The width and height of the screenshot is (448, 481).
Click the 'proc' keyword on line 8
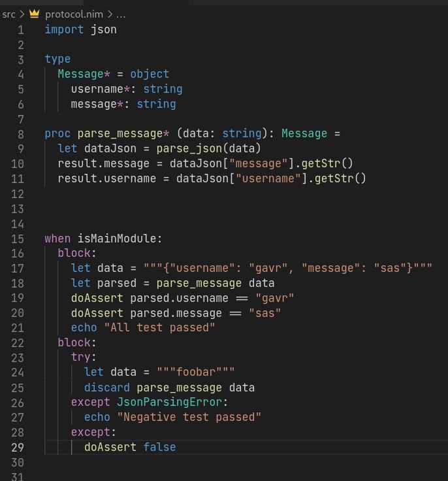click(57, 134)
